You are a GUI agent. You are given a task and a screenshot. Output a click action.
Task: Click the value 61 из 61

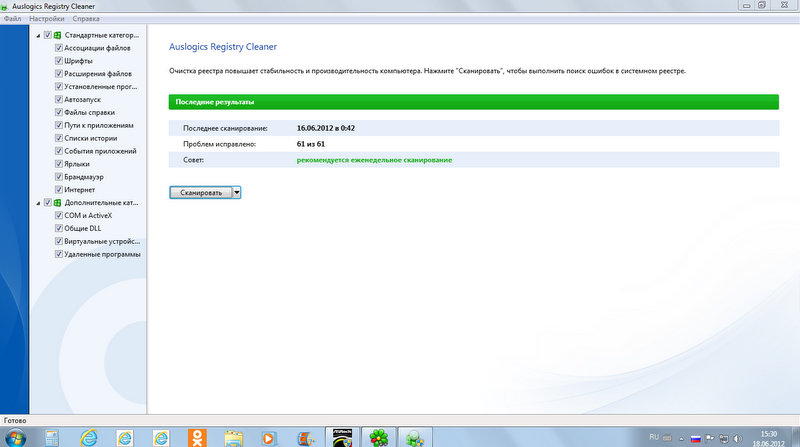pos(311,144)
